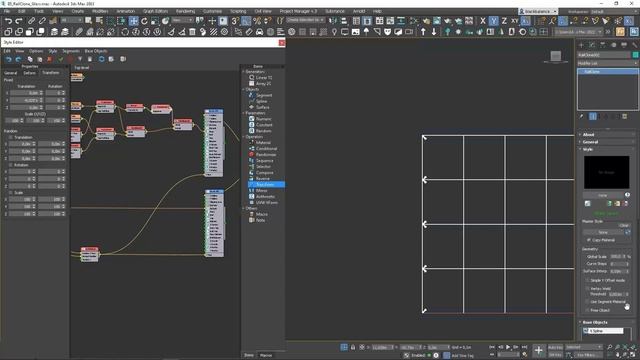The height and width of the screenshot is (360, 640).
Task: Open the Modifier List dropdown
Action: (607, 63)
